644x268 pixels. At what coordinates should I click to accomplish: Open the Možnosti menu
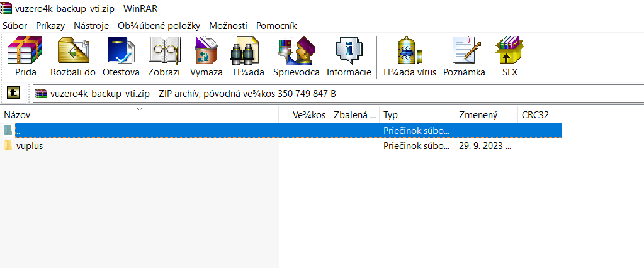coord(228,25)
